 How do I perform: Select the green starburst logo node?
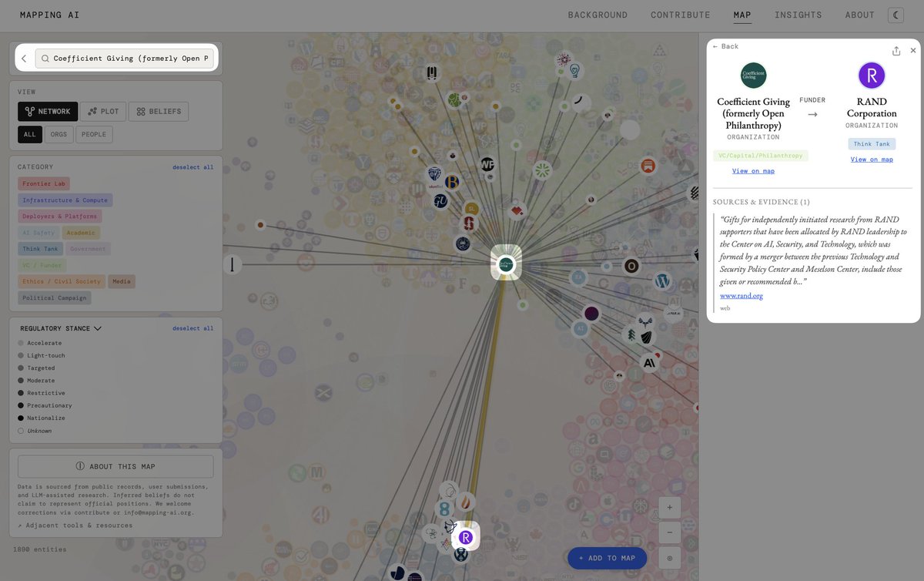(x=543, y=170)
